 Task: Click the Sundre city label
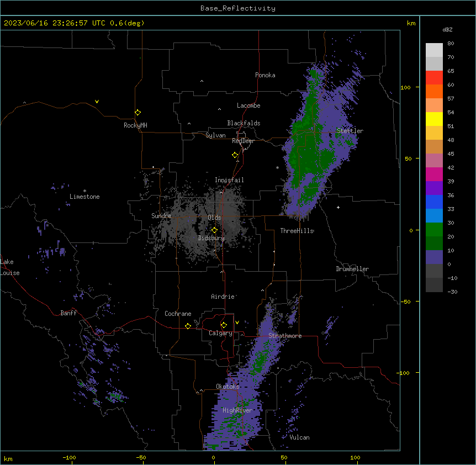(161, 216)
